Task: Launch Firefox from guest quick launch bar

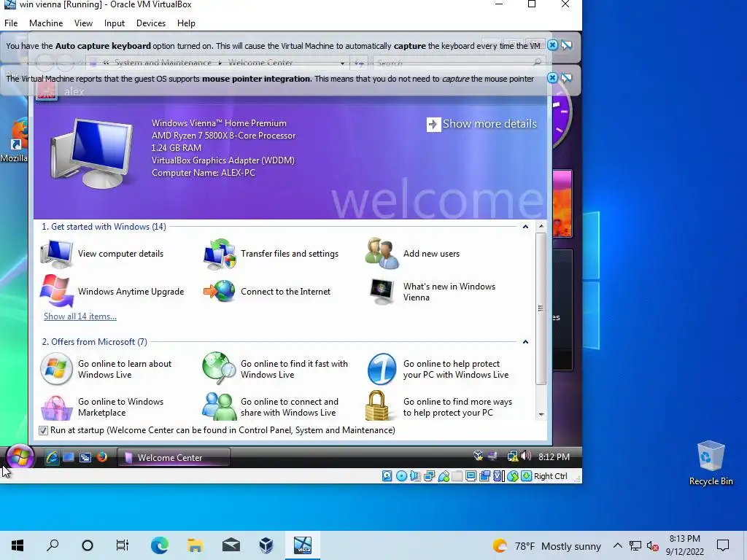Action: click(102, 457)
